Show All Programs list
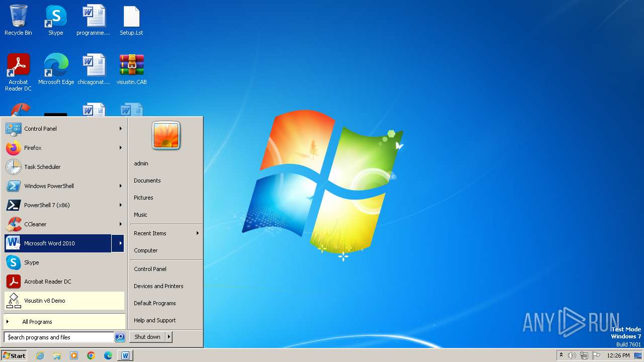This screenshot has width=644, height=362. point(64,322)
